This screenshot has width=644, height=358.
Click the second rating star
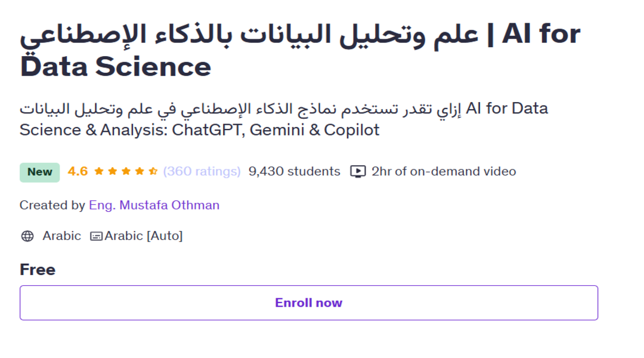(x=112, y=172)
